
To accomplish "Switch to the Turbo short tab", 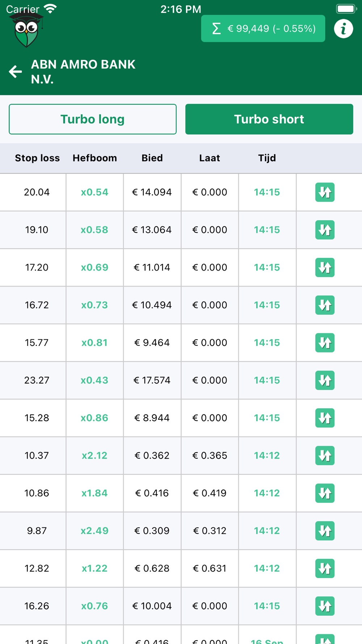I will pyautogui.click(x=269, y=119).
